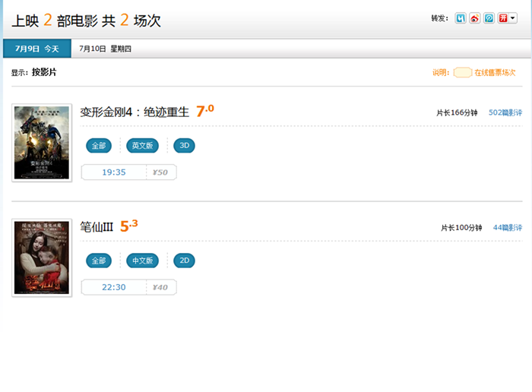View 44篇影评 reviews for 笔仙III
Viewport: 532px width, 392px height.
pos(508,228)
